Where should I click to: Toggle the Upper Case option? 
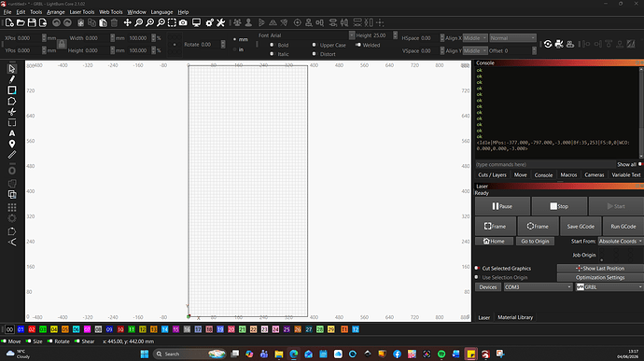(x=315, y=45)
